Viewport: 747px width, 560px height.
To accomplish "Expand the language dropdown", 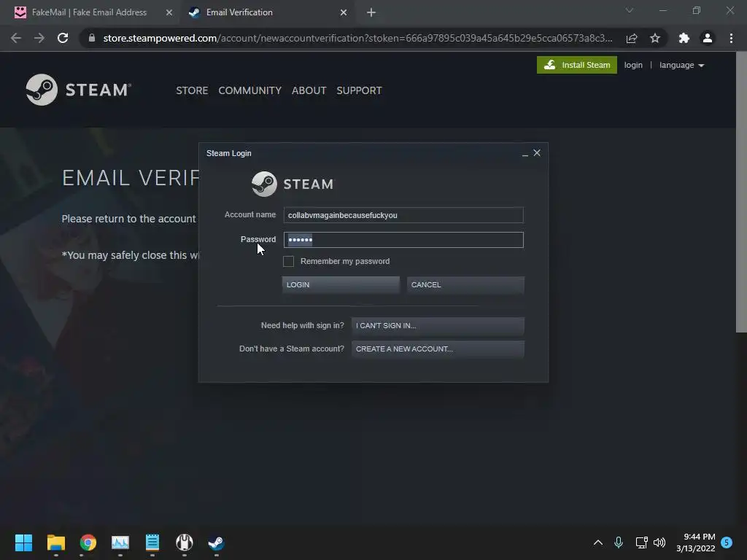I will [682, 65].
